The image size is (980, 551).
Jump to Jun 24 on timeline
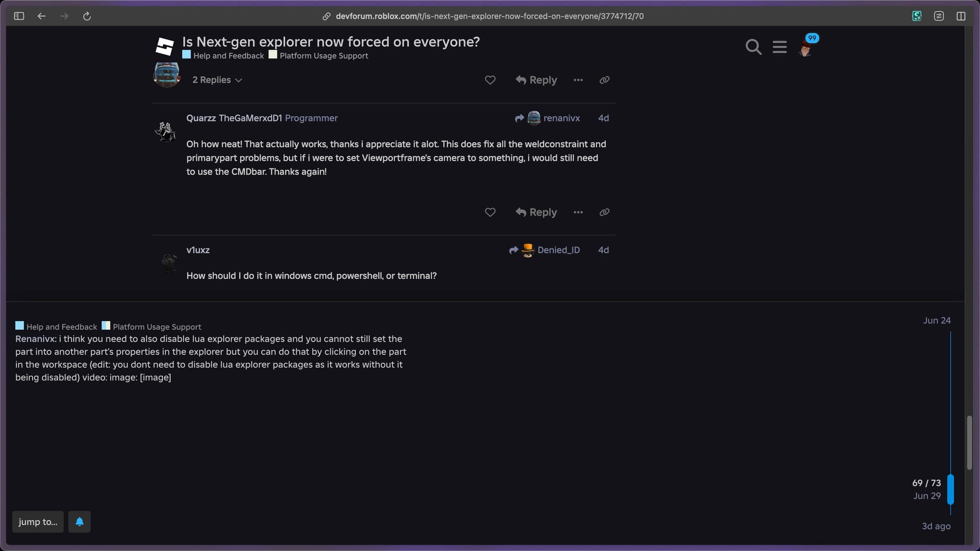(x=937, y=320)
